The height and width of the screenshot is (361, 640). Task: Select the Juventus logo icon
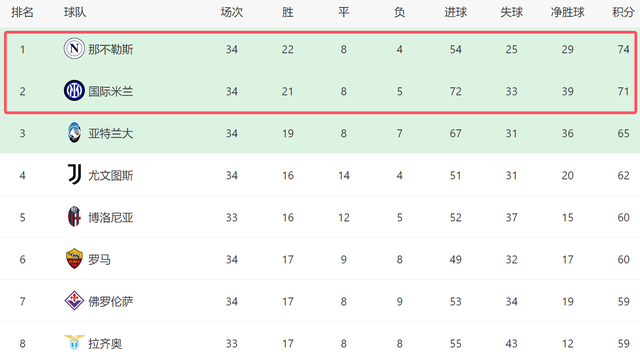74,175
